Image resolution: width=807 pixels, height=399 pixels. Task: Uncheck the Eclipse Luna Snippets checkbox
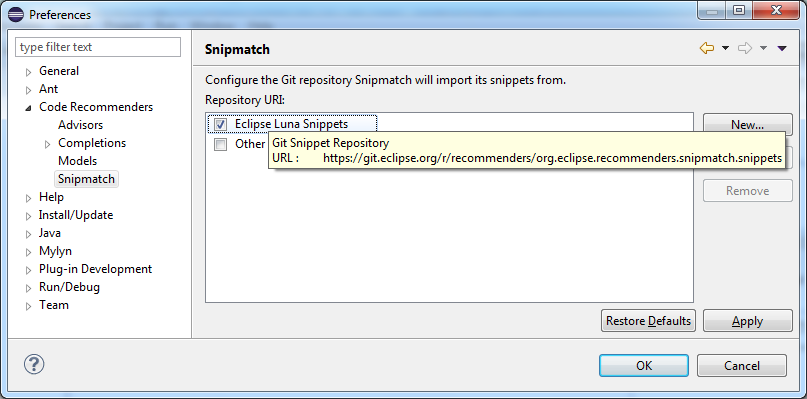pyautogui.click(x=220, y=125)
